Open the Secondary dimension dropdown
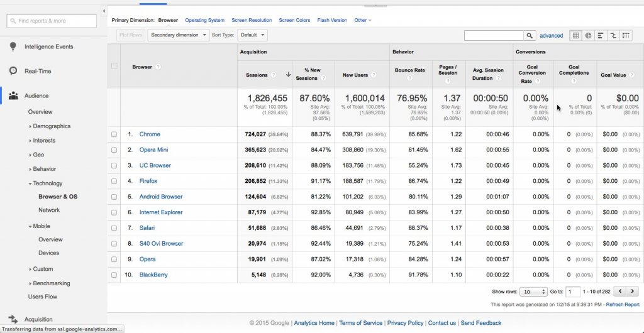 (x=179, y=35)
